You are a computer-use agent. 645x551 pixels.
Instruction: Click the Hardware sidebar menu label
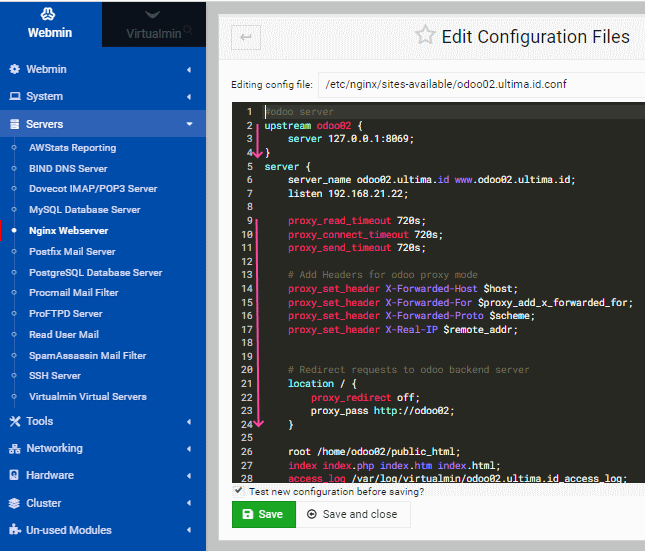click(x=50, y=475)
